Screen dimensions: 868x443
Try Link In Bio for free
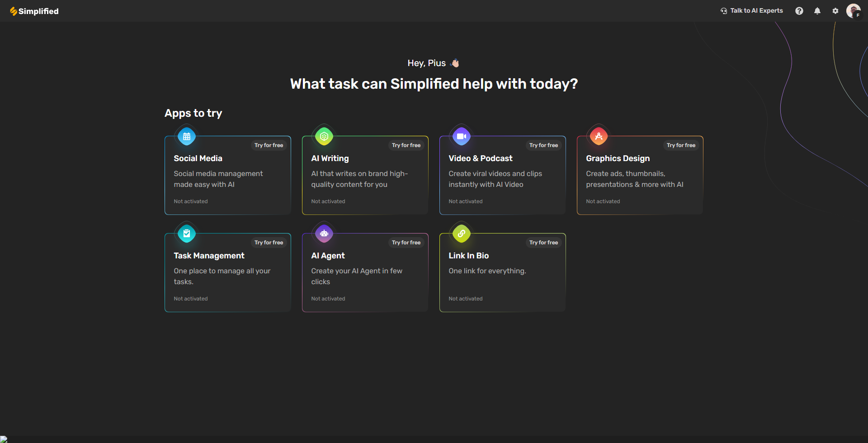coord(544,243)
